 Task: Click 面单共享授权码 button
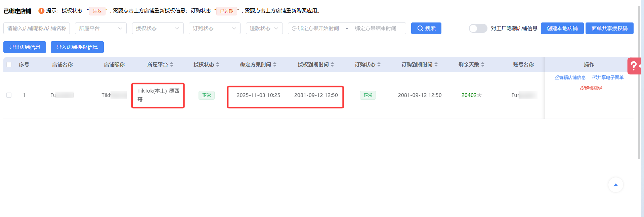pos(609,29)
